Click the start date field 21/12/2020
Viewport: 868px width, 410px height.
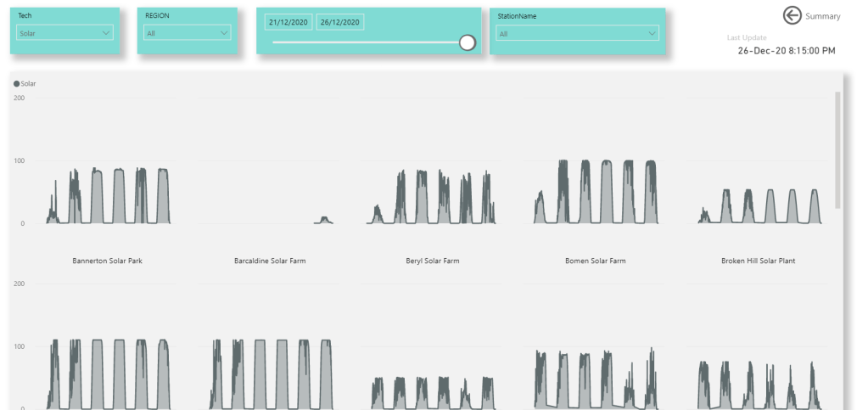pos(288,22)
